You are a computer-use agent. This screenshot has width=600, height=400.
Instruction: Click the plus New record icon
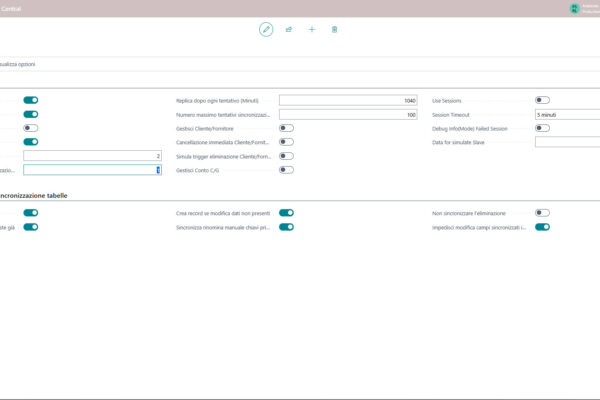[x=312, y=29]
